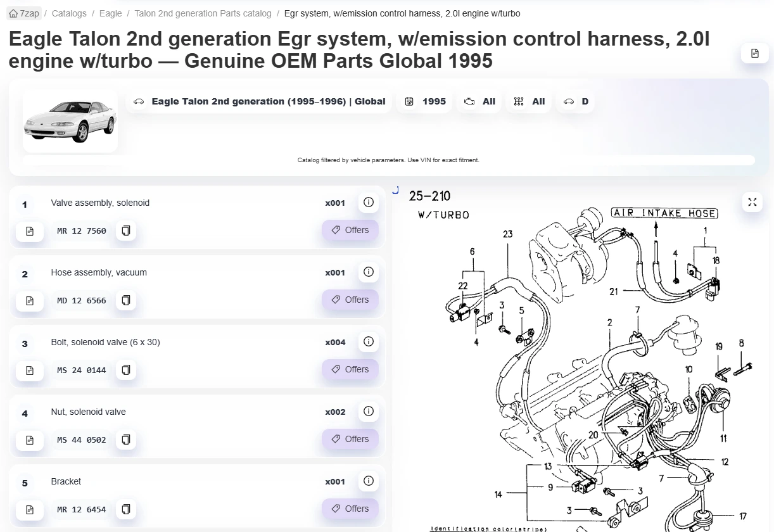Change the body filter set to D
This screenshot has height=532, width=774.
click(x=575, y=101)
